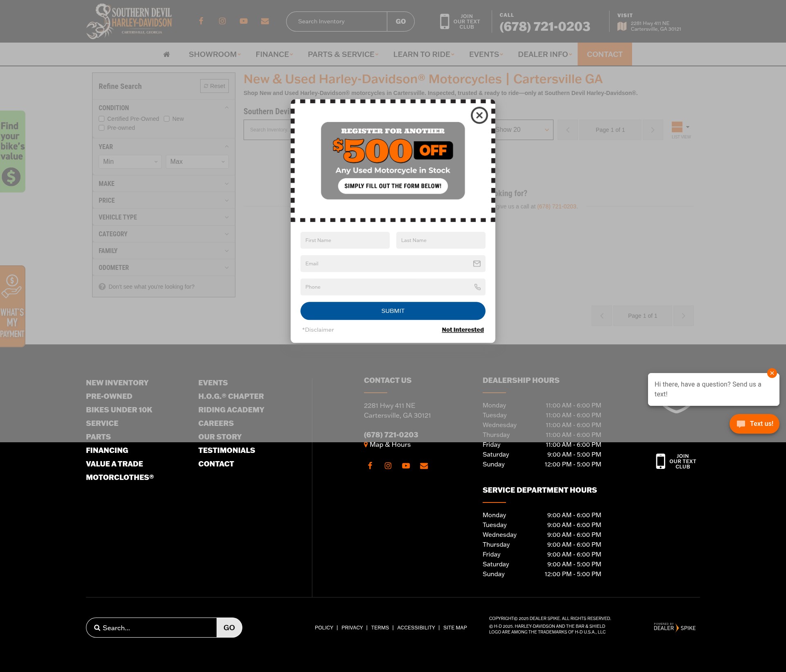
Task: Click header search GO button
Action: coord(401,21)
